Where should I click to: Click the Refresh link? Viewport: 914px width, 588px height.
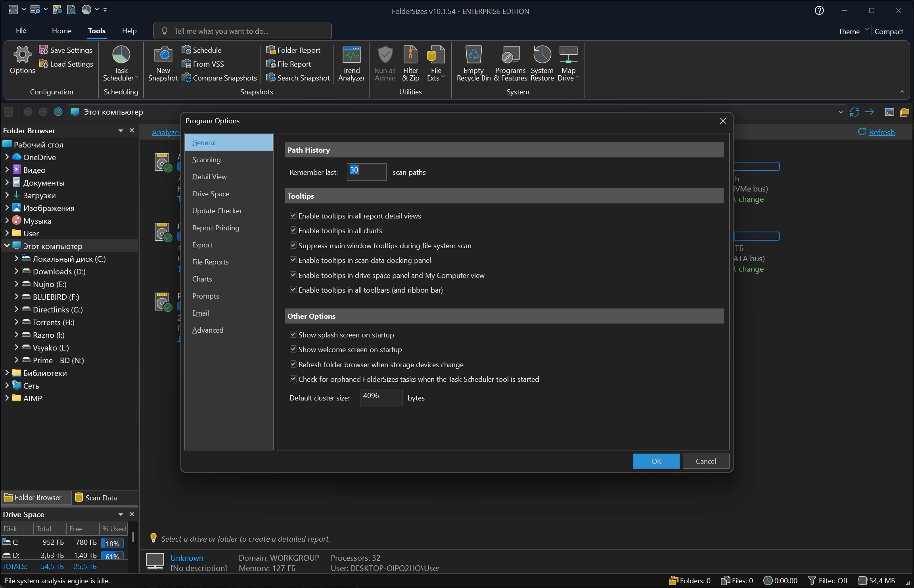pos(882,132)
